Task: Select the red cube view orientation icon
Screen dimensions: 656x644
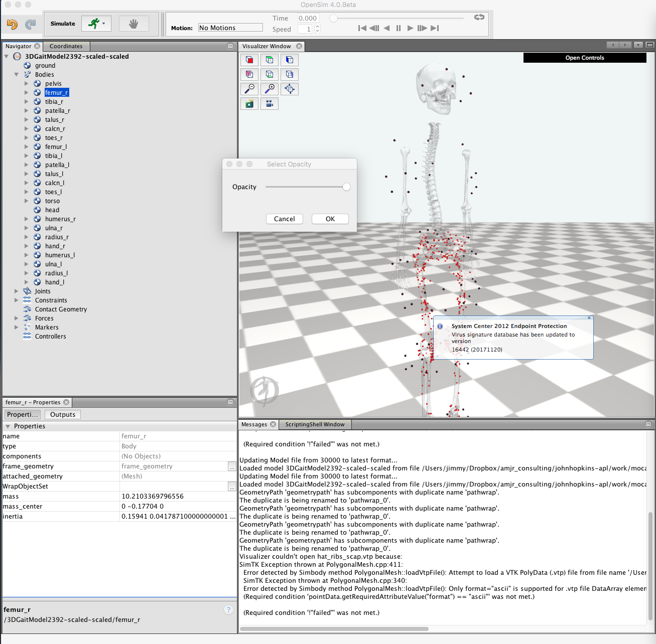Action: 249,60
